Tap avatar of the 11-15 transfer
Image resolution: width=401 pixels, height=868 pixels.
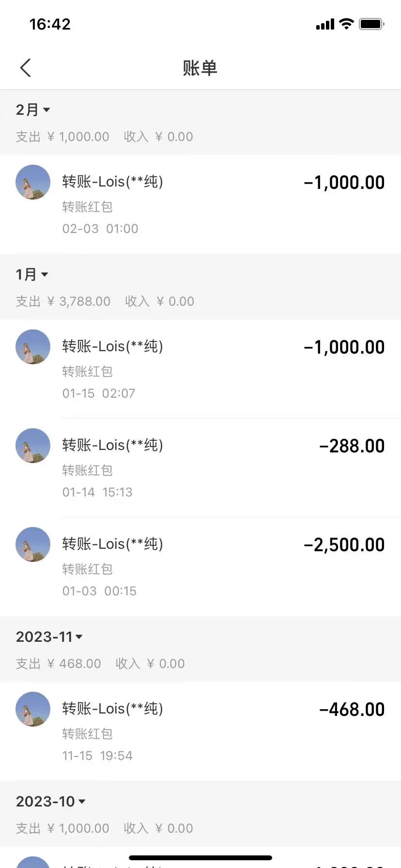pos(33,709)
